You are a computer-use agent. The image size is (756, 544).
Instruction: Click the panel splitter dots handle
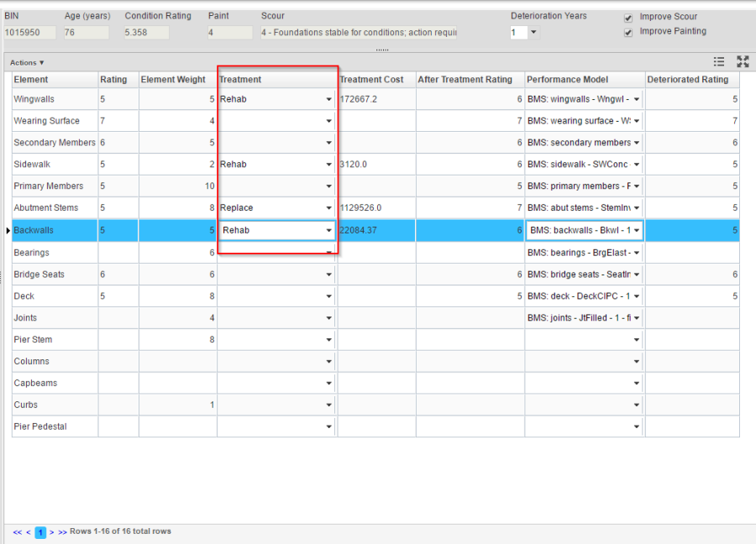pos(382,50)
